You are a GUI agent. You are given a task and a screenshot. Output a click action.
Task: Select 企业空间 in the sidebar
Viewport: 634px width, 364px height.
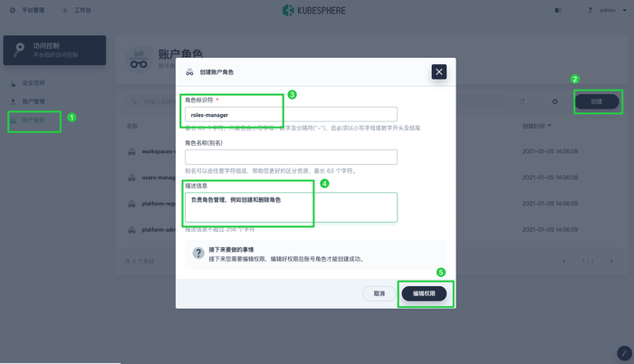click(x=33, y=83)
